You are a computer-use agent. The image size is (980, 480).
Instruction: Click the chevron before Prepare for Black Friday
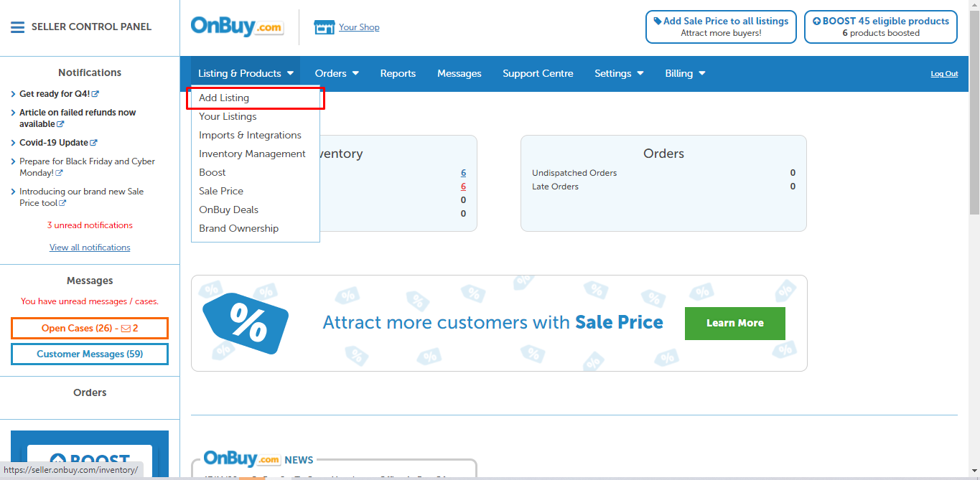tap(14, 161)
